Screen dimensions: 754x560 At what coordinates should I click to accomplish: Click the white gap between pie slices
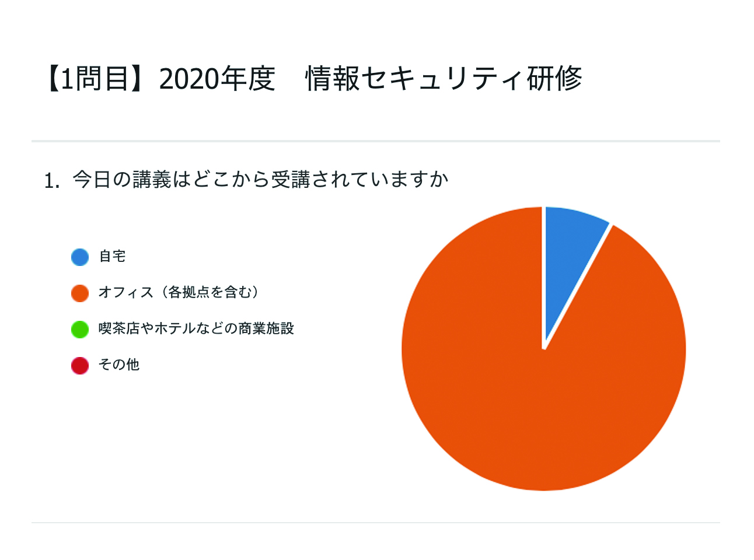pos(578,286)
